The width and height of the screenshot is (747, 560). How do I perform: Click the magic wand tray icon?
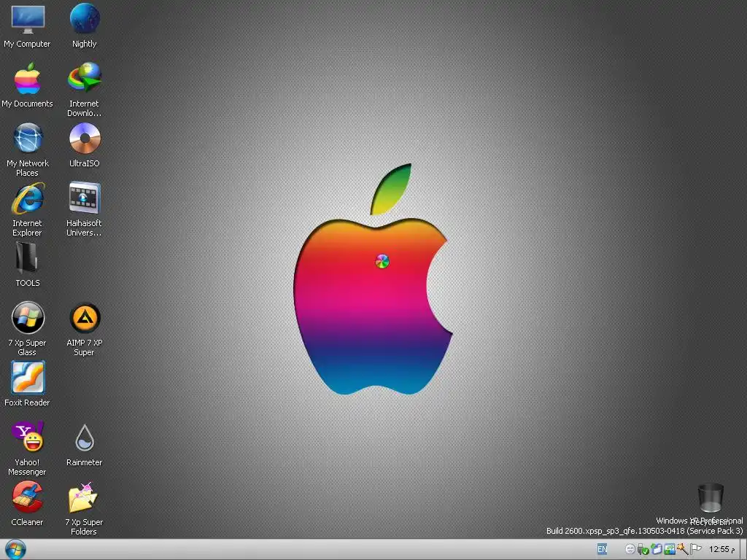tap(682, 550)
